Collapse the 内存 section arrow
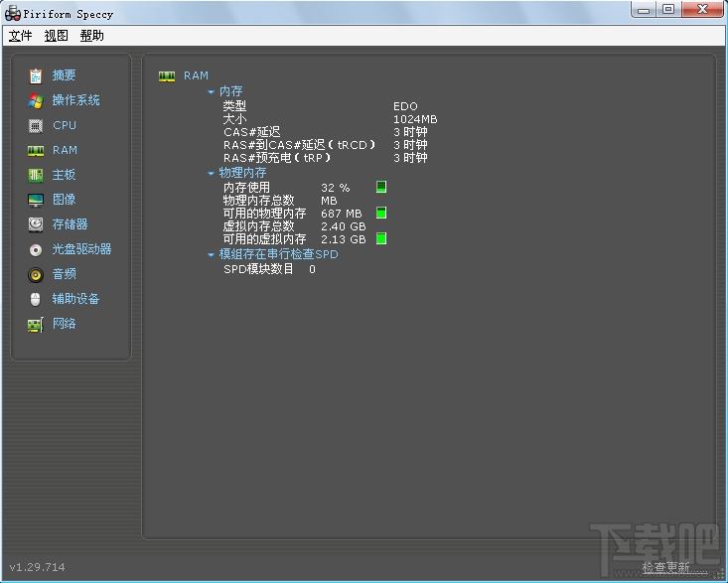 tap(211, 92)
